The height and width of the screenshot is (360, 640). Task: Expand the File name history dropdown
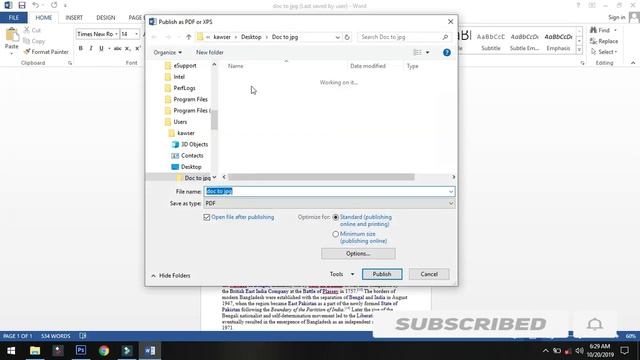(x=451, y=191)
